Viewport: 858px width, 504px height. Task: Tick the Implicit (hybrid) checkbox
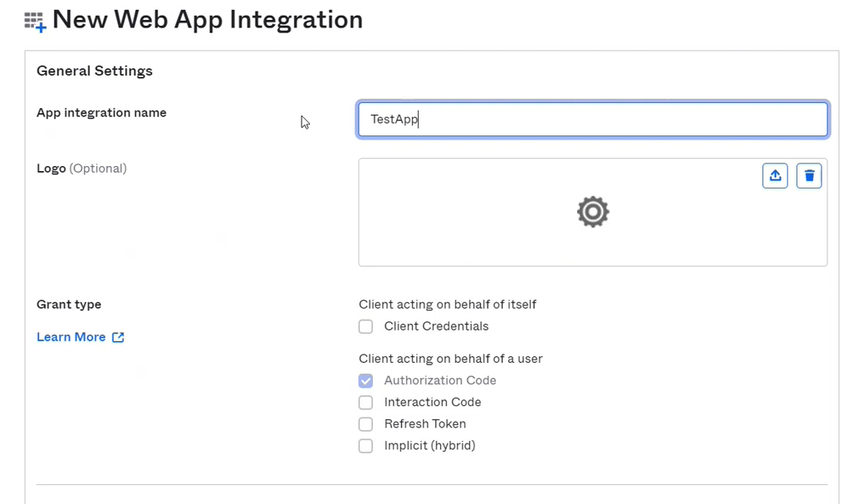tap(365, 446)
